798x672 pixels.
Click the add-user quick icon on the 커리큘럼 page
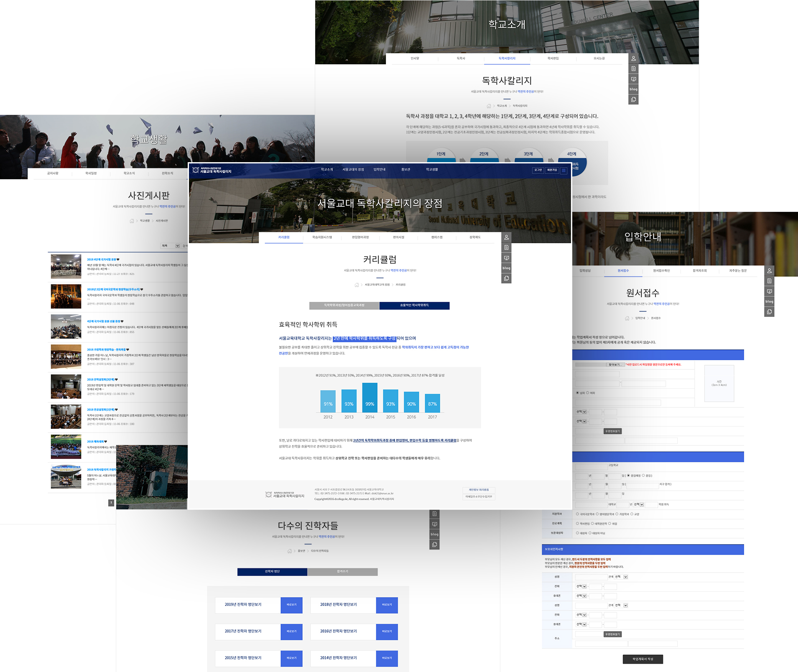click(x=506, y=237)
